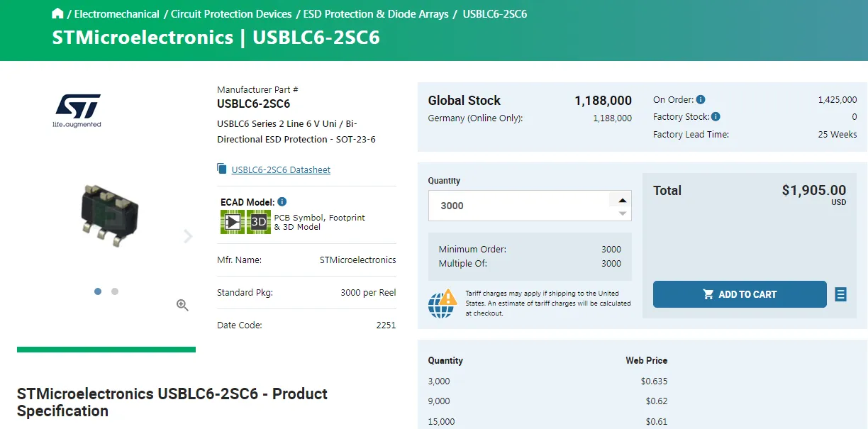Decrease quantity with the down arrow
This screenshot has height=429, width=868.
click(623, 213)
